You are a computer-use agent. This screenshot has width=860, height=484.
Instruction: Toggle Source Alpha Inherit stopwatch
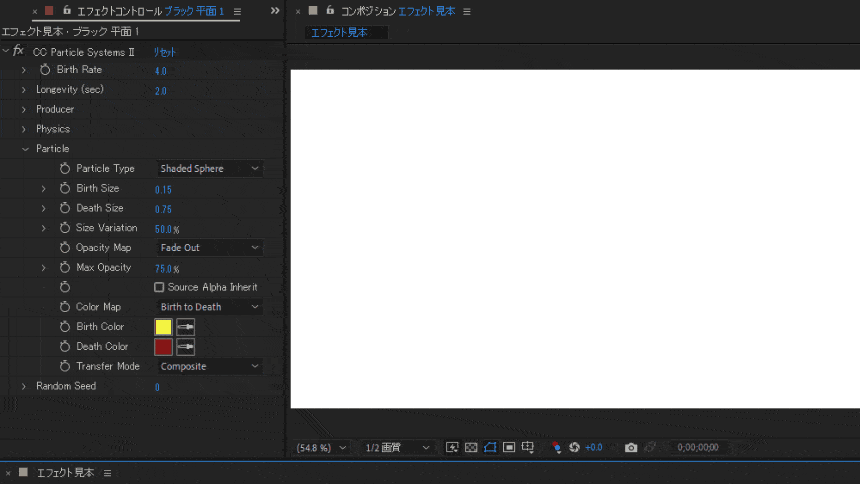(65, 287)
